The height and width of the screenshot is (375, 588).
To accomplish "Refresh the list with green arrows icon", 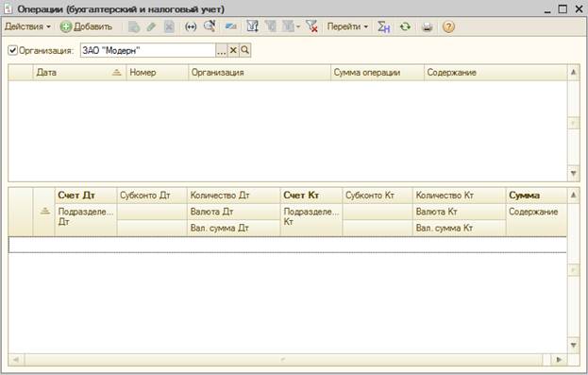I will click(x=405, y=26).
